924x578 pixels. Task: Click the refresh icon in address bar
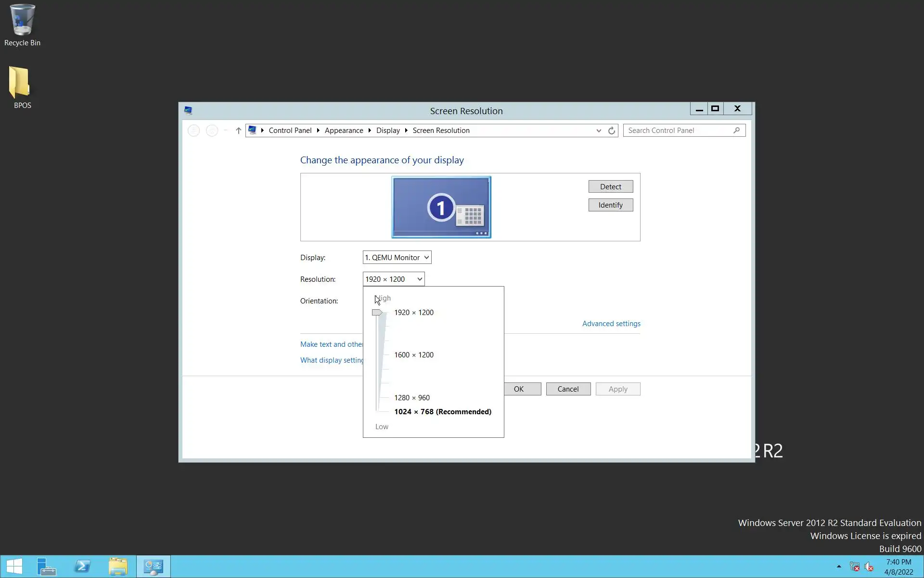[x=611, y=131]
